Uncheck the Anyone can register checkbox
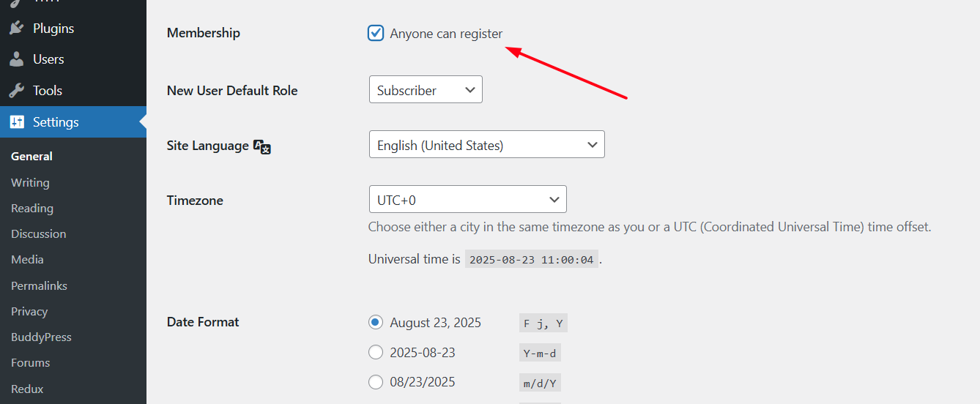 376,33
